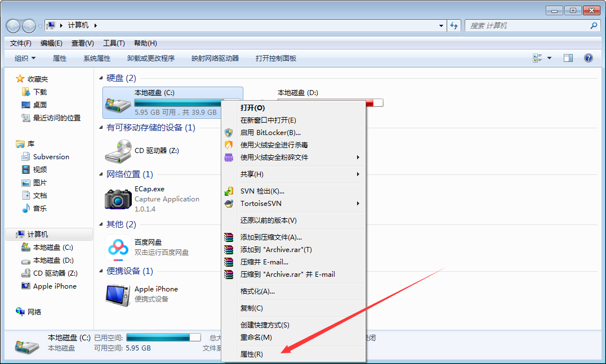Click the CD 驱动器 (Z:) disc icon
The image size is (606, 364).
coord(118,151)
